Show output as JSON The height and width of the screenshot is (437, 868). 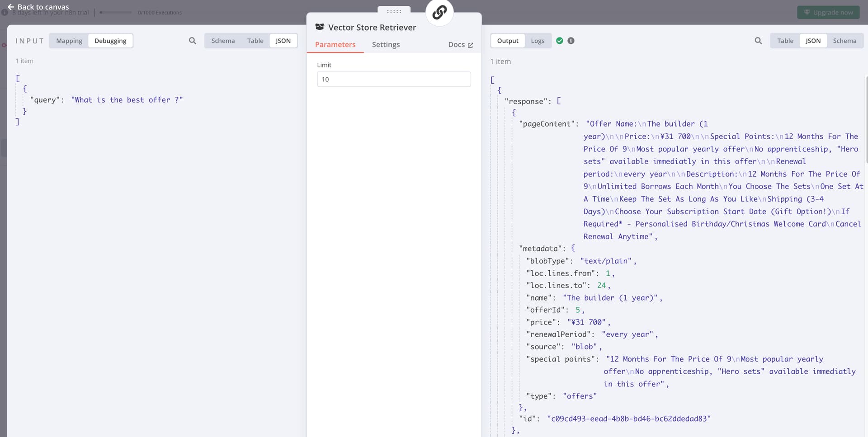(813, 41)
